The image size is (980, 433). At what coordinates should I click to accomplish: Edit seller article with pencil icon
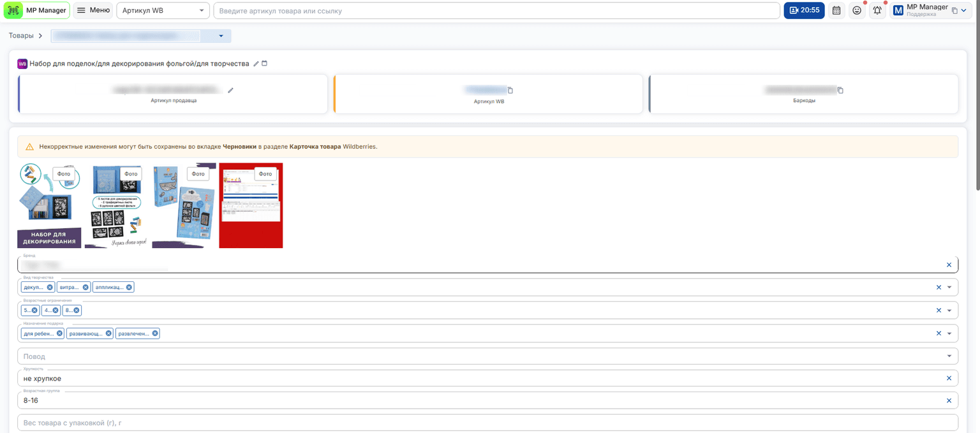[x=230, y=90]
